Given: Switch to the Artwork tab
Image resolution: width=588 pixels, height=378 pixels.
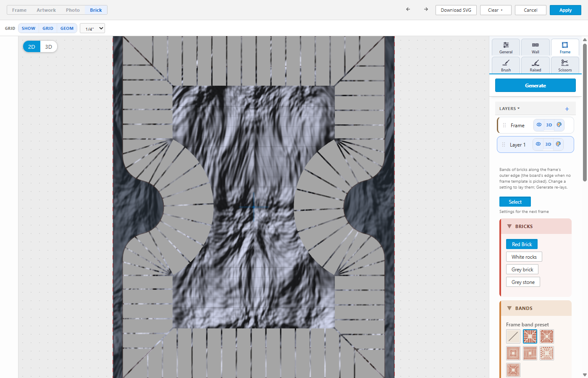Looking at the screenshot, I should tap(46, 10).
